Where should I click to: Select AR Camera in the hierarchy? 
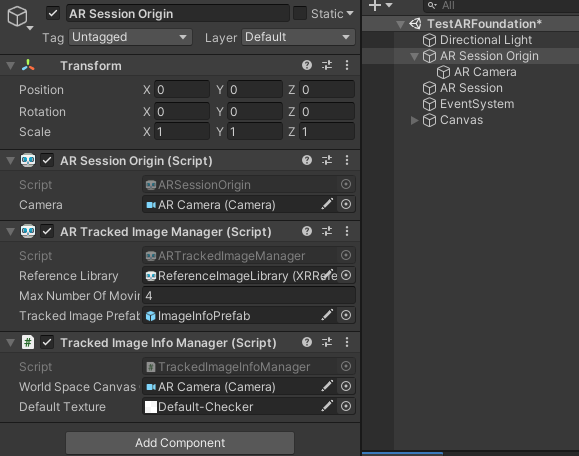tap(485, 72)
